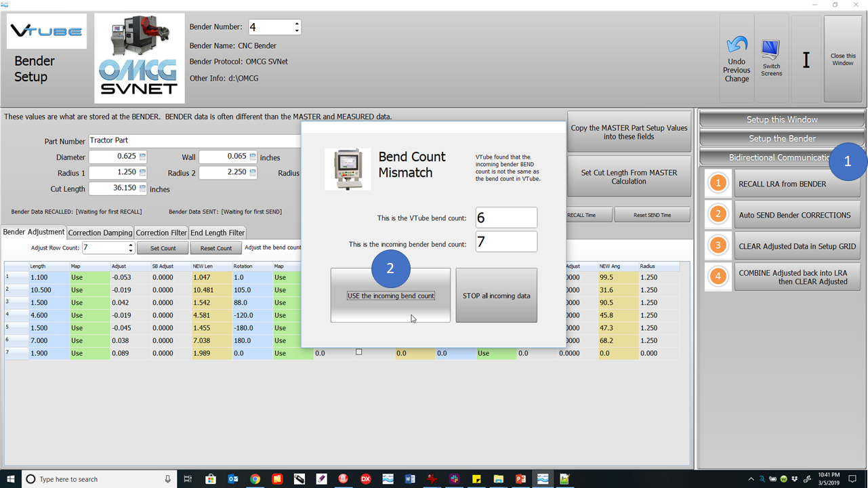The image size is (868, 488).
Task: Toggle checkbox in row 7 of grid
Action: click(x=359, y=352)
